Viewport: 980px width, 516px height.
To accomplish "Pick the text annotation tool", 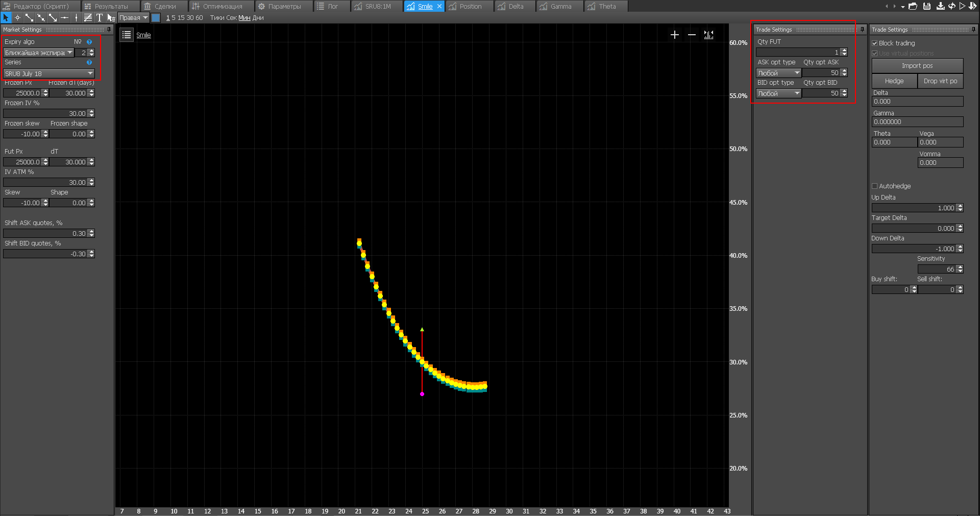I will pyautogui.click(x=100, y=18).
